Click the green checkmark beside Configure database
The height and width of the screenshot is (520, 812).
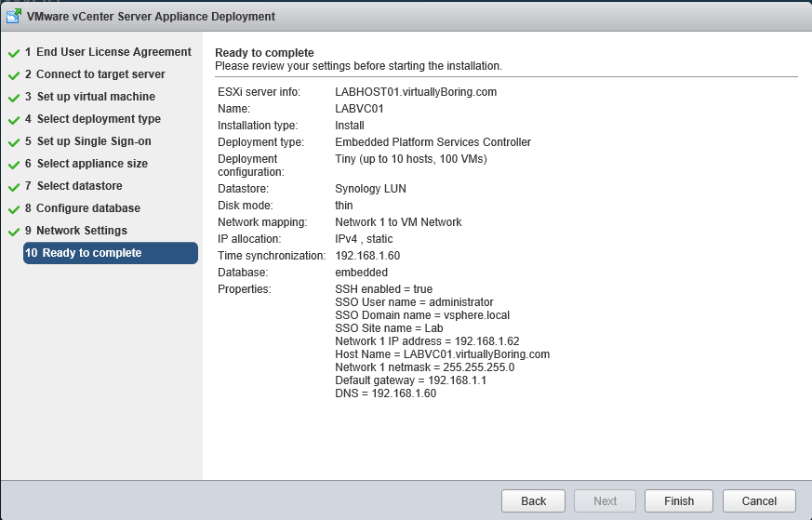(14, 208)
